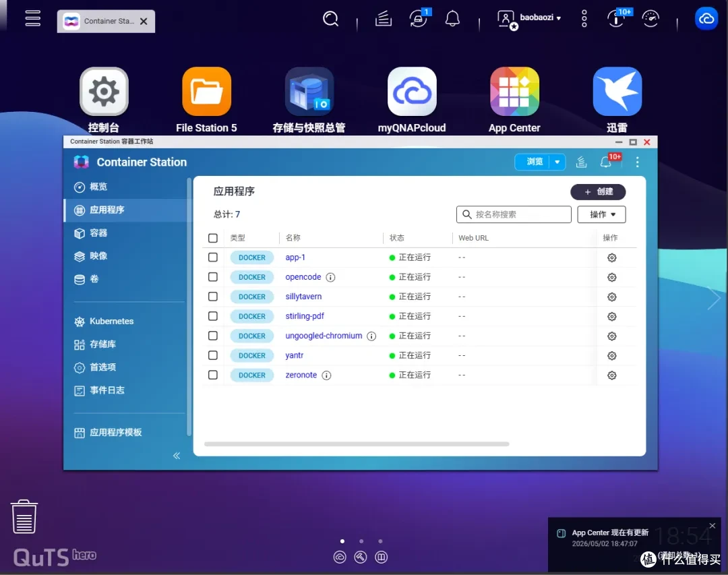Show info icon beside zeronote
Image resolution: width=728 pixels, height=575 pixels.
click(x=326, y=375)
